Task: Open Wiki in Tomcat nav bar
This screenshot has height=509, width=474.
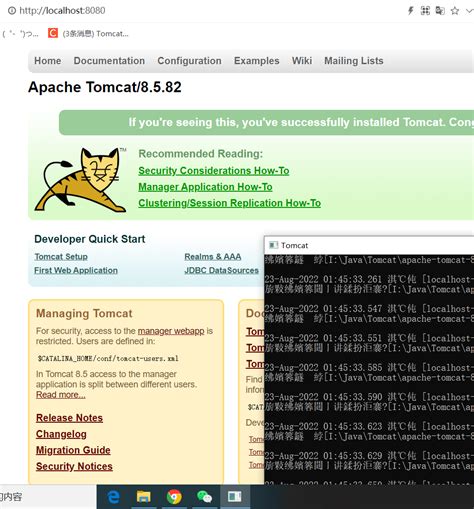Action: 302,61
